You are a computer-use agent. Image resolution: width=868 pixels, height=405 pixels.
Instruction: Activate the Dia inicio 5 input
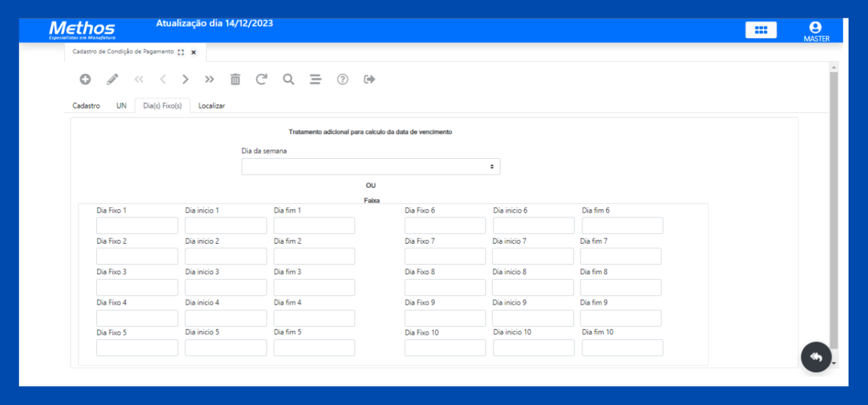tap(226, 348)
